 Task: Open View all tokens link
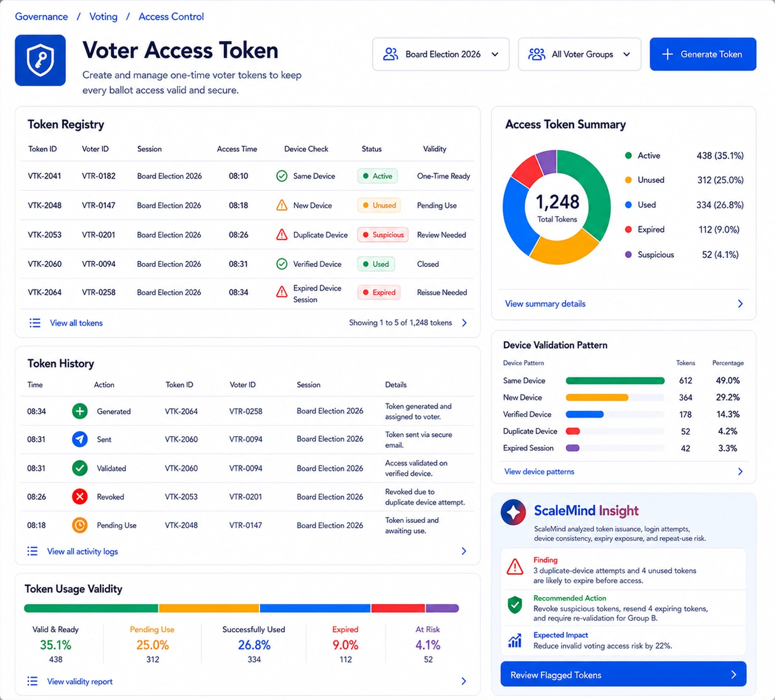coord(76,323)
